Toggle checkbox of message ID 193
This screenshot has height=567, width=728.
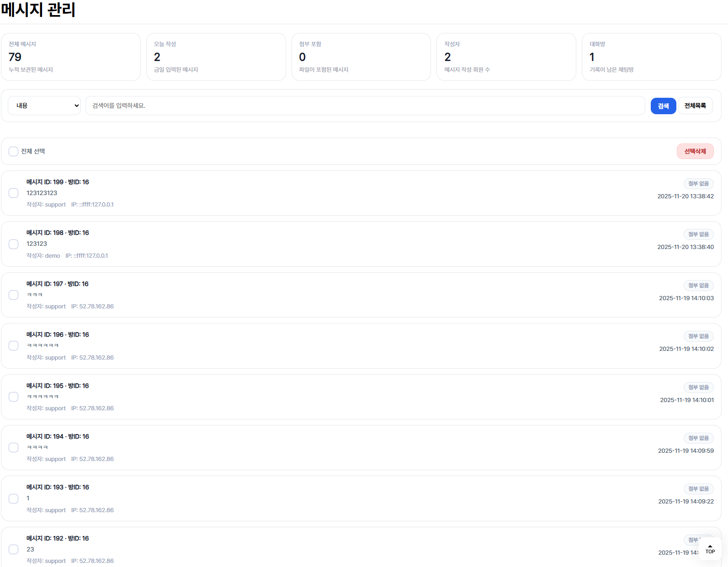point(14,498)
